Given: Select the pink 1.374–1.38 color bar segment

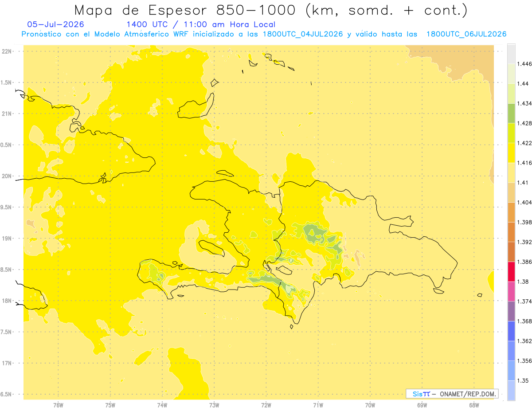Looking at the screenshot, I should tap(511, 291).
